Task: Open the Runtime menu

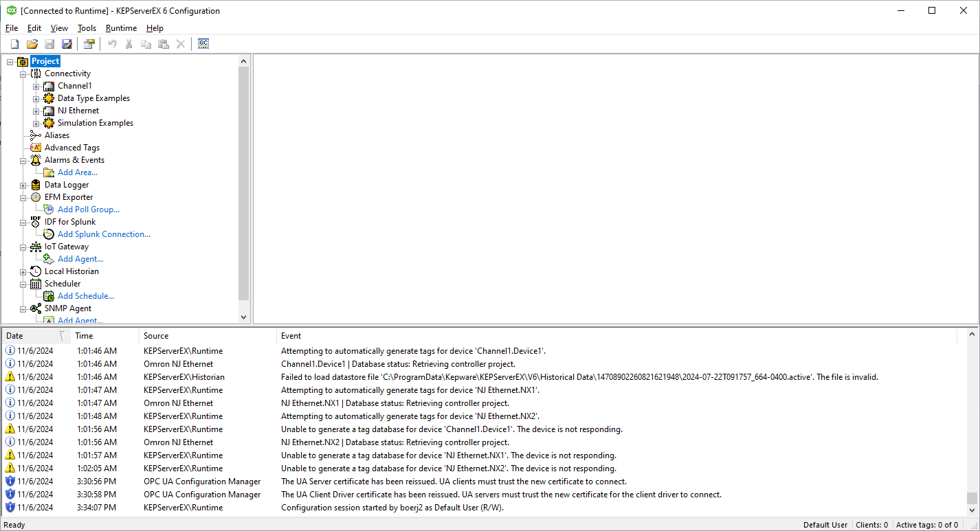Action: [x=121, y=28]
